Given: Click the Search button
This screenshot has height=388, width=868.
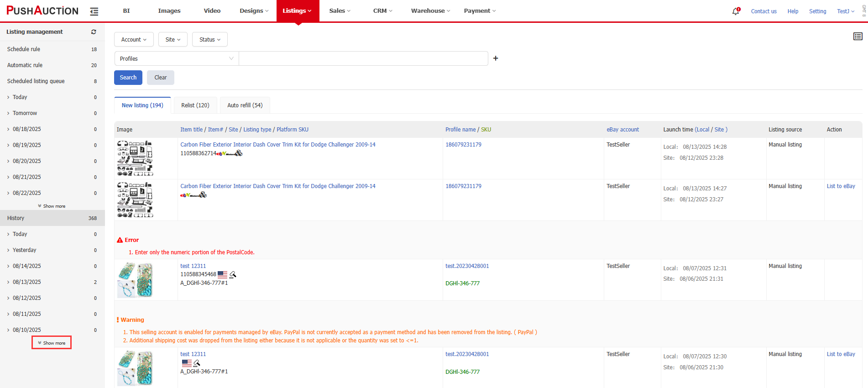Looking at the screenshot, I should pyautogui.click(x=128, y=78).
